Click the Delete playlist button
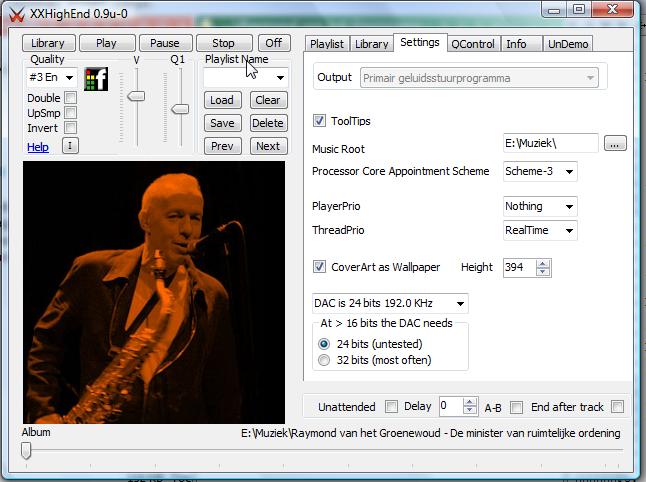The image size is (646, 482). tap(268, 123)
